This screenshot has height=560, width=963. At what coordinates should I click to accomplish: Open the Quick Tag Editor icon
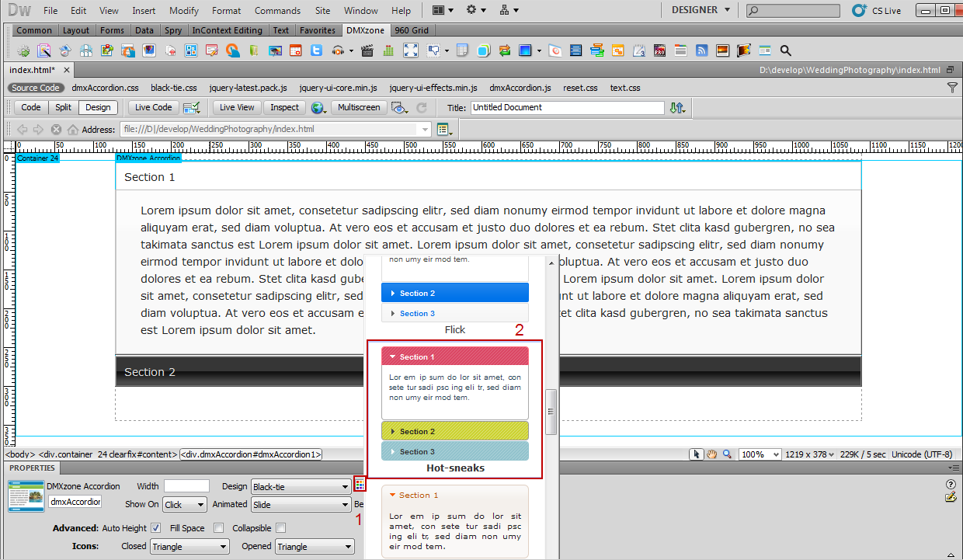[951, 497]
